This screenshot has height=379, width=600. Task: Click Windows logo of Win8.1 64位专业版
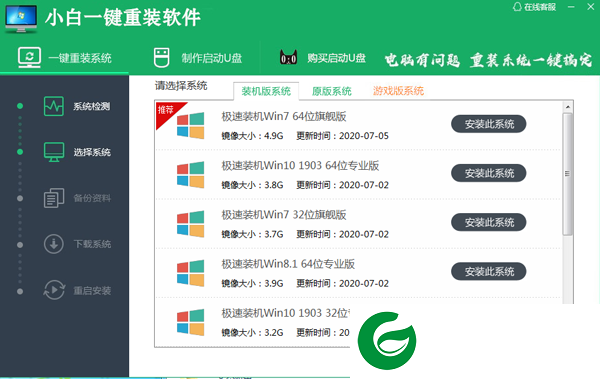point(191,273)
